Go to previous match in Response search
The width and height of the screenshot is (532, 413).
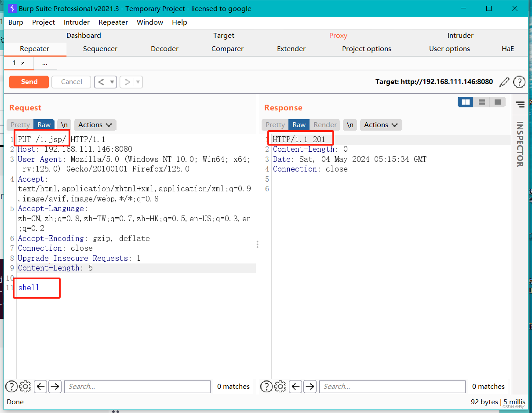(296, 387)
